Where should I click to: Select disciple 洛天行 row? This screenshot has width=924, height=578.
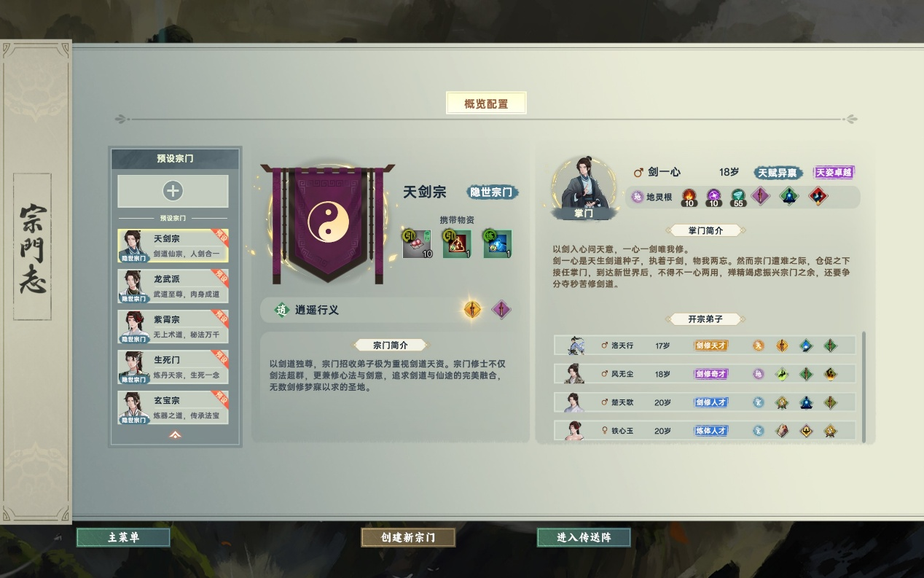tap(705, 345)
